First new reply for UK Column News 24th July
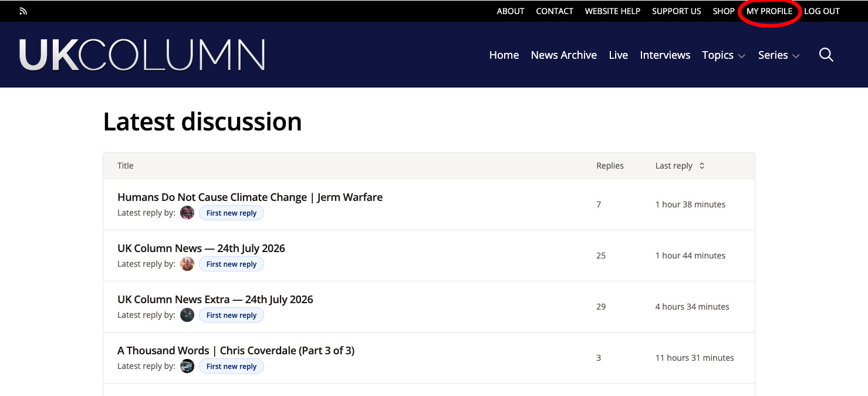Image resolution: width=868 pixels, height=396 pixels. [231, 264]
